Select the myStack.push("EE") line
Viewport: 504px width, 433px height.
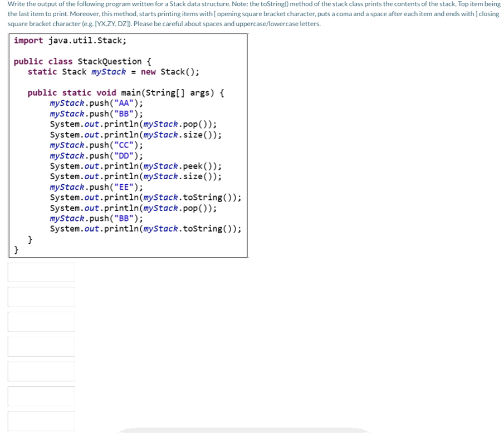[x=96, y=187]
